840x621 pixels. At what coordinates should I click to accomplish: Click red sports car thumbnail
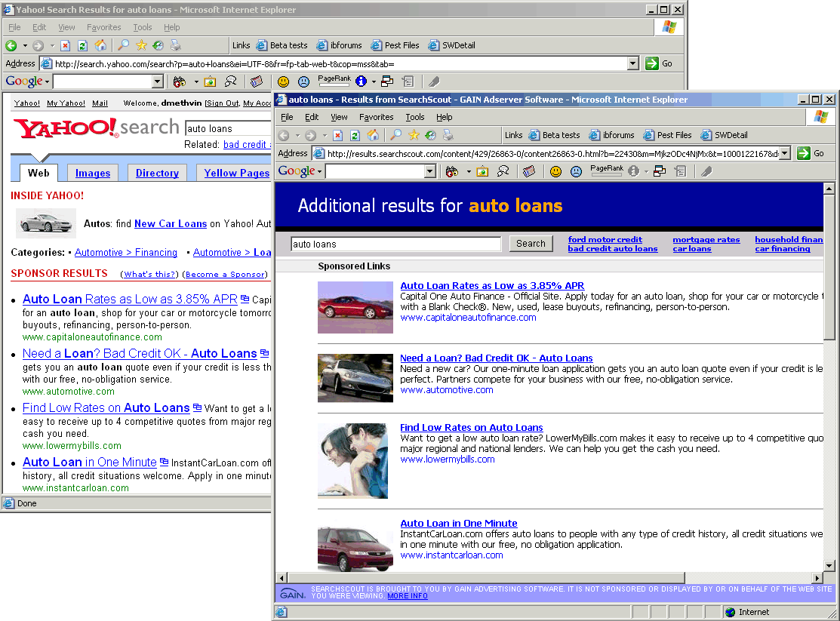tap(355, 308)
